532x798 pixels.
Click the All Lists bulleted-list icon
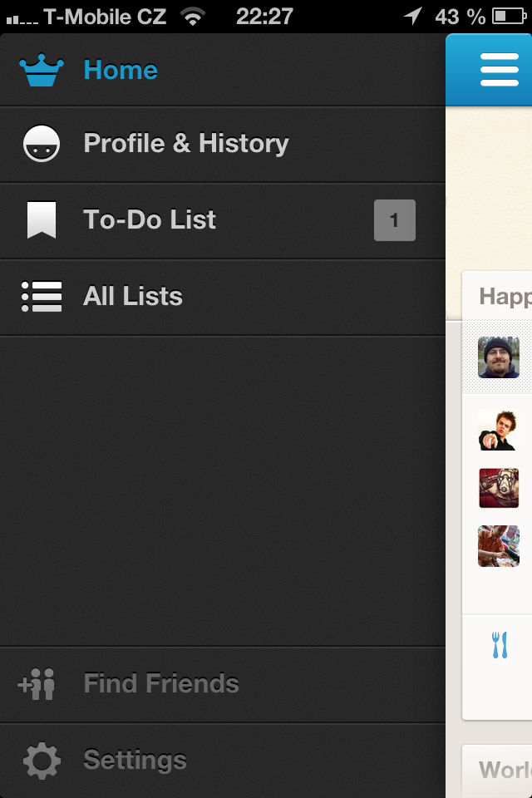coord(42,296)
